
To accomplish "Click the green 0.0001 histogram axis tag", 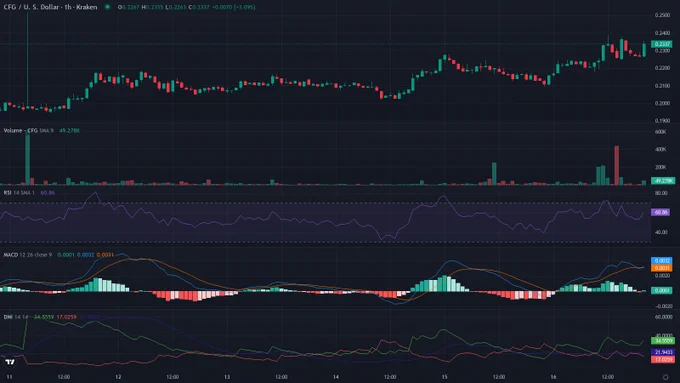I will coord(662,291).
